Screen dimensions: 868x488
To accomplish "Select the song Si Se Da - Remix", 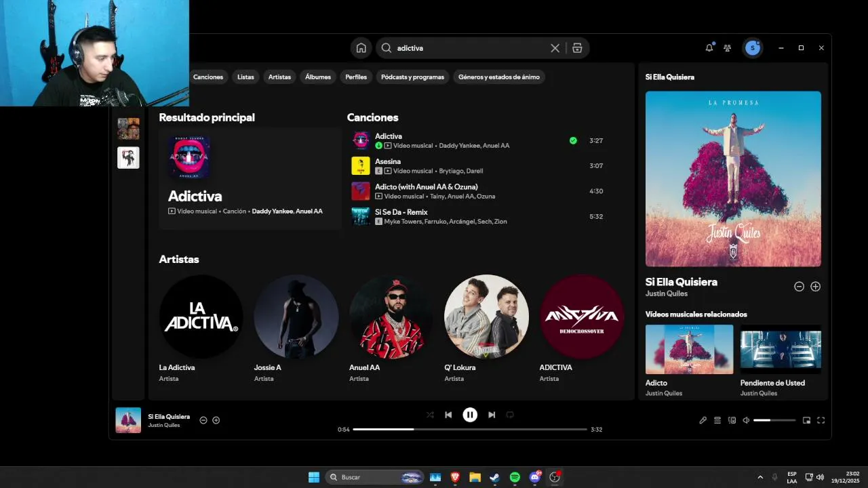I will point(401,212).
